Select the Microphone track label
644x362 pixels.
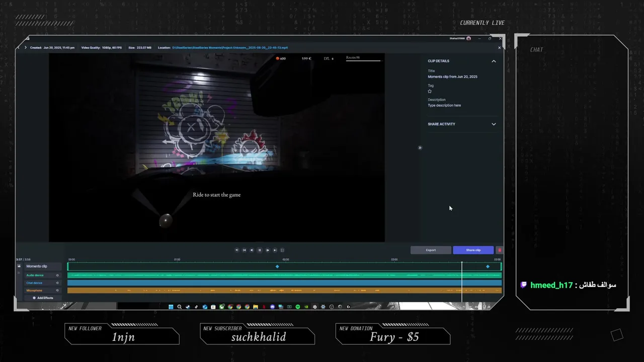(34, 291)
